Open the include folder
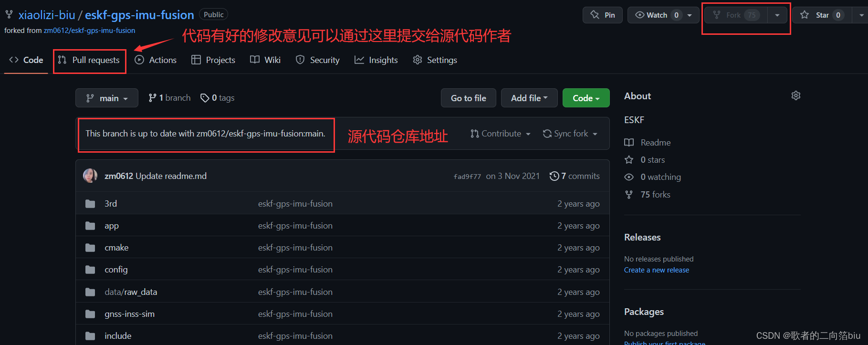Viewport: 868px width, 345px height. (x=118, y=336)
